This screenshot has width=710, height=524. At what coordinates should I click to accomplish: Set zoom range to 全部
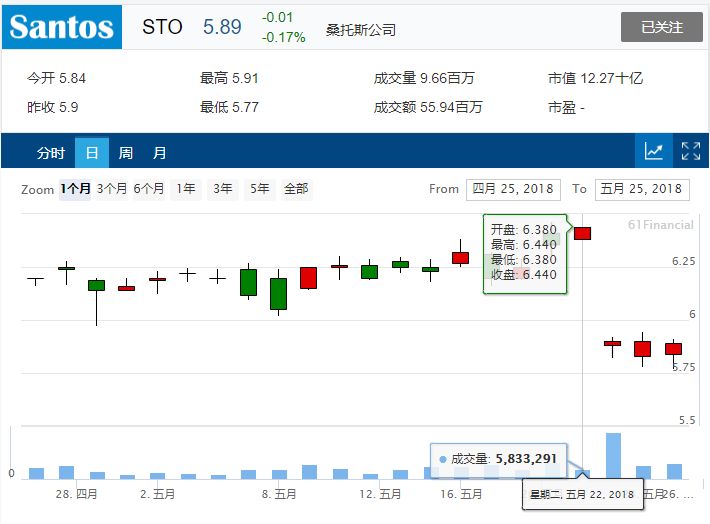[296, 189]
